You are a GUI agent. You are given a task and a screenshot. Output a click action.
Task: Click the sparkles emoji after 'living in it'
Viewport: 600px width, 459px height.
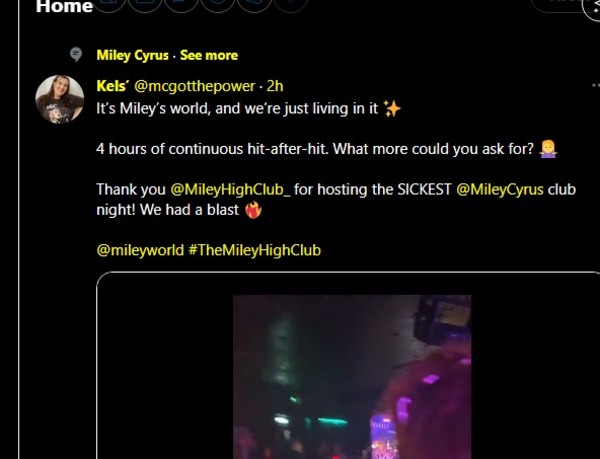click(392, 109)
